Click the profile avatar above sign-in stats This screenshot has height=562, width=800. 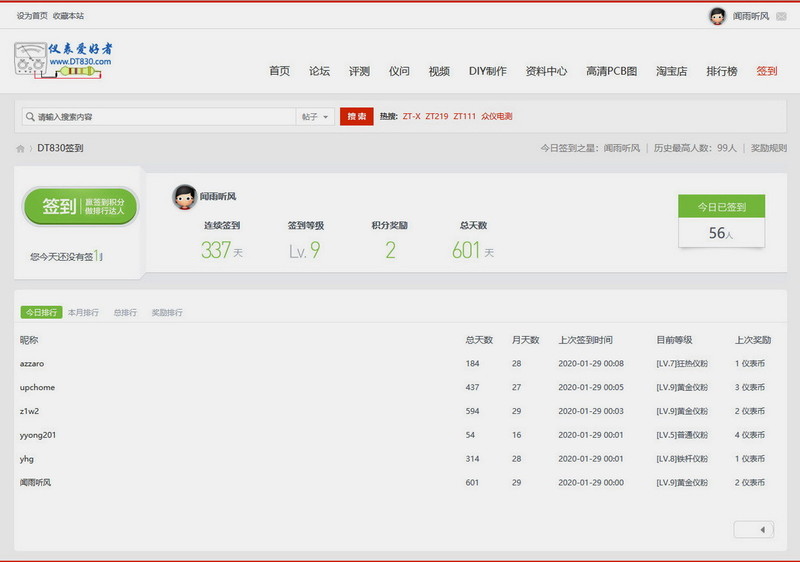(183, 197)
